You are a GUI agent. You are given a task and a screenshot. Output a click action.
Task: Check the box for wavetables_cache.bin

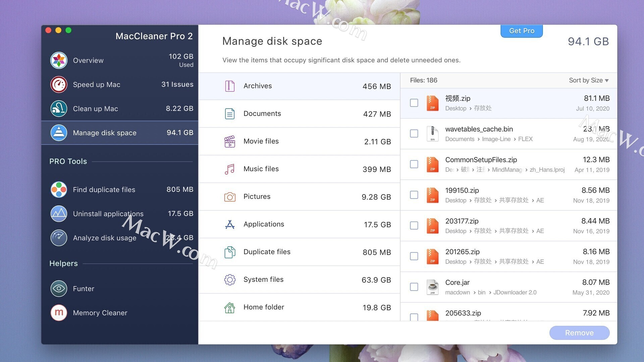click(414, 133)
